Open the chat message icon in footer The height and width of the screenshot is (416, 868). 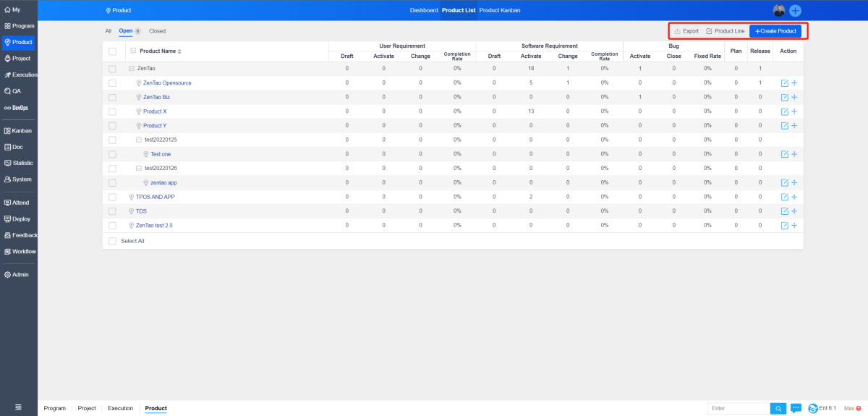[x=796, y=409]
